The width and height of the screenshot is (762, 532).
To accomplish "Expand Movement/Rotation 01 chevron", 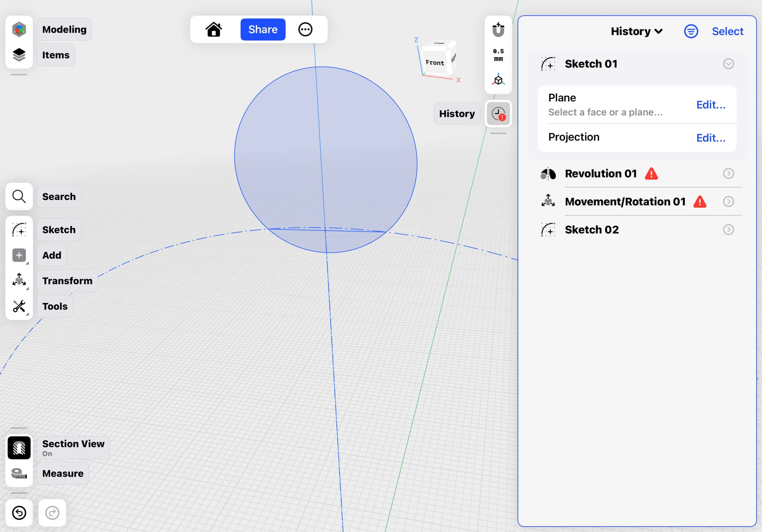I will (728, 202).
